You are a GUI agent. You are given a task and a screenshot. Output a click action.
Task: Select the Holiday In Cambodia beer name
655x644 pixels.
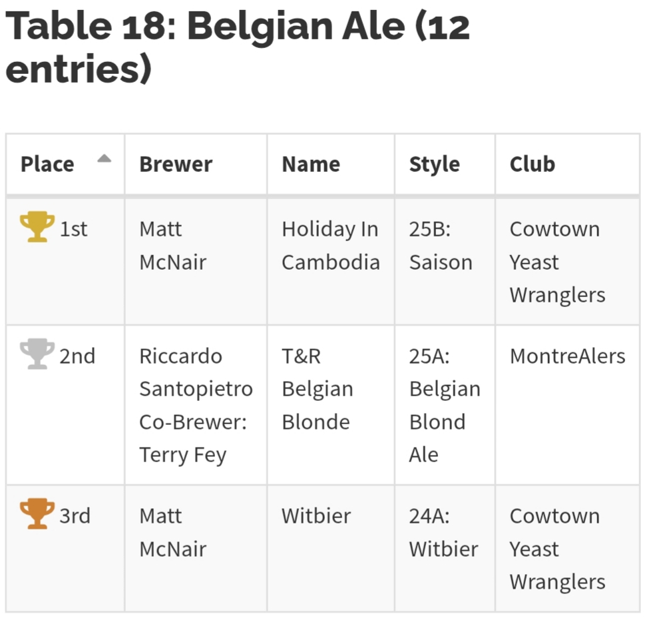click(330, 246)
